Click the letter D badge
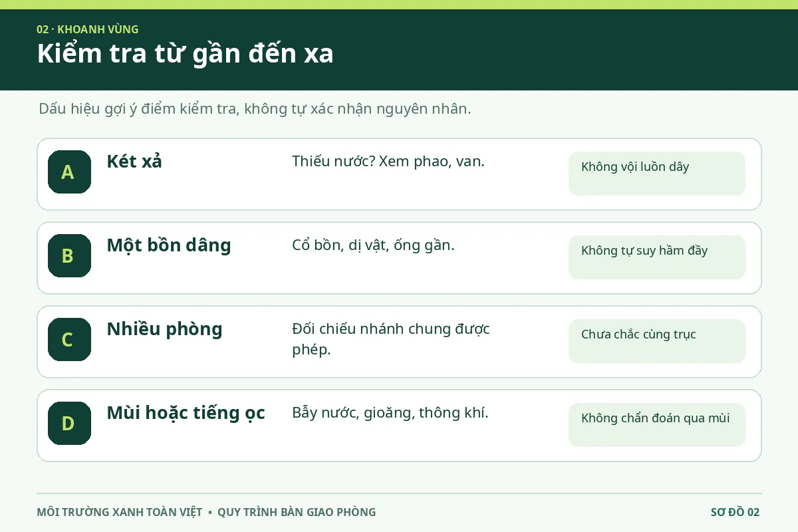The image size is (798, 532). tap(69, 424)
